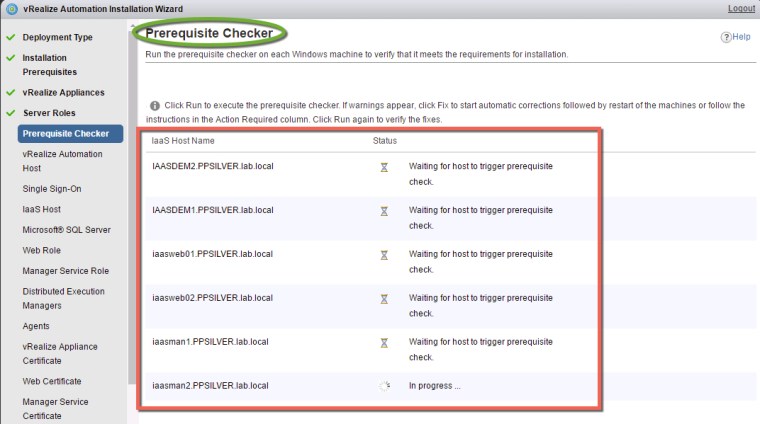This screenshot has height=424, width=760.
Task: Open the Help link
Action: tap(741, 37)
